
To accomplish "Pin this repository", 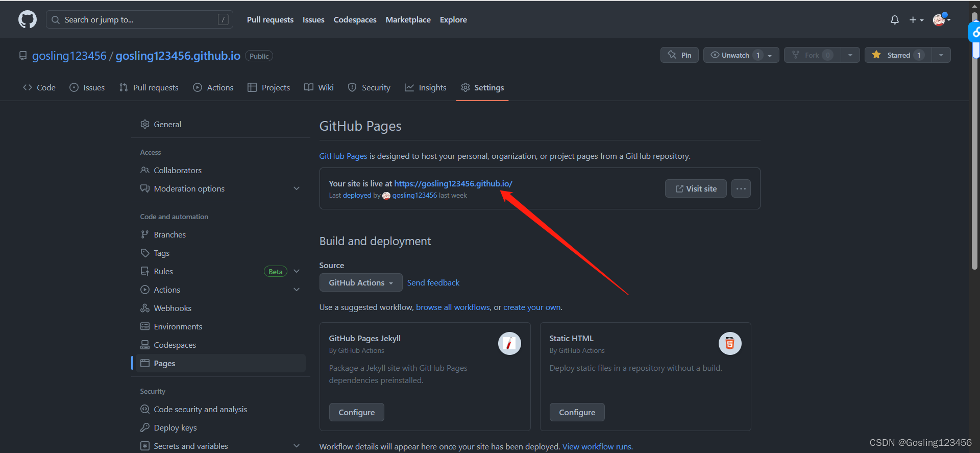I will tap(679, 55).
